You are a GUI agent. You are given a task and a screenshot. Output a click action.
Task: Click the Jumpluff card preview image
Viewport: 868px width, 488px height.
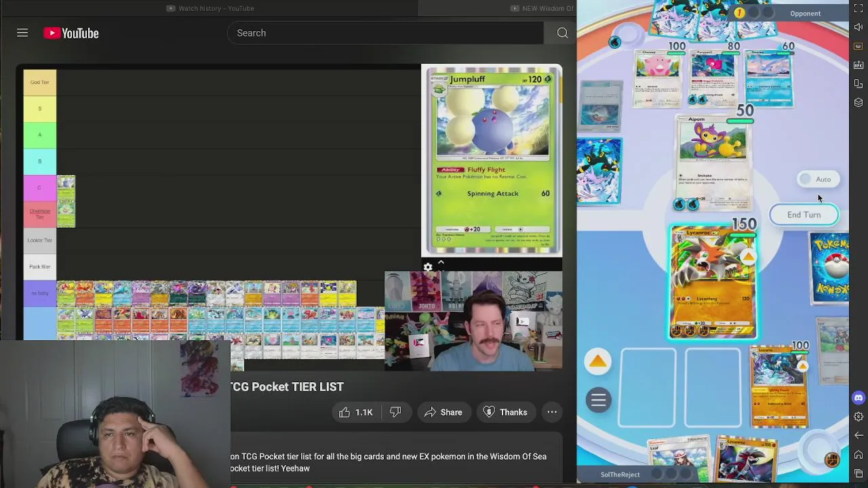[x=492, y=161]
